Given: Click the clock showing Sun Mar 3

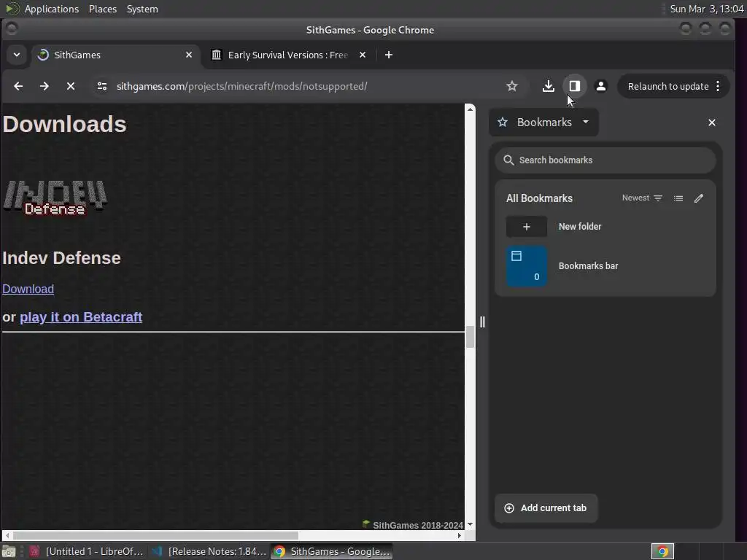Looking at the screenshot, I should 706,9.
